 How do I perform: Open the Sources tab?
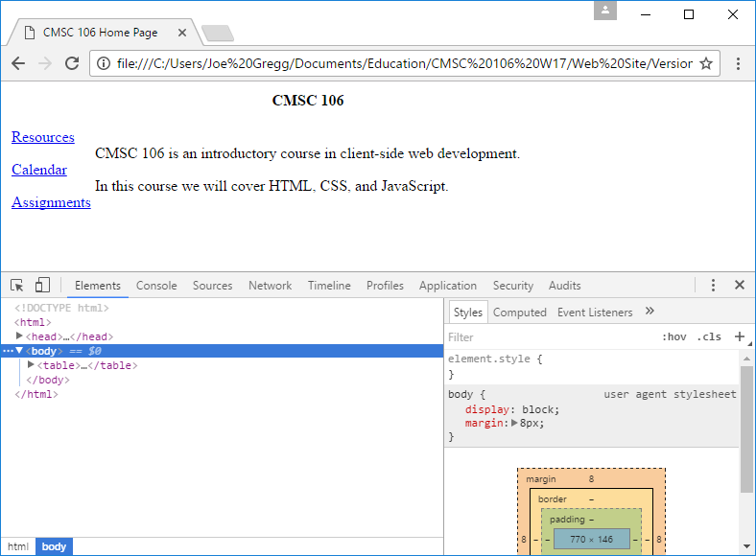(213, 286)
